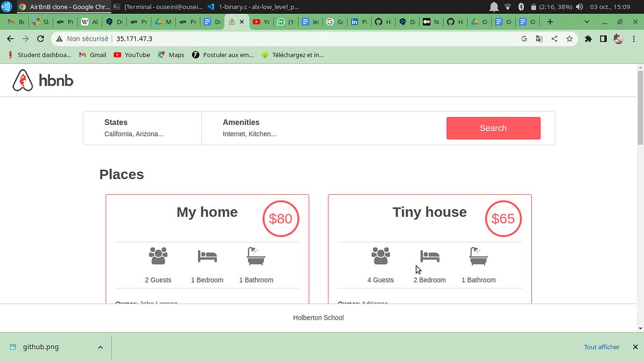Open the tab search chevron
The height and width of the screenshot is (362, 644).
(x=587, y=22)
